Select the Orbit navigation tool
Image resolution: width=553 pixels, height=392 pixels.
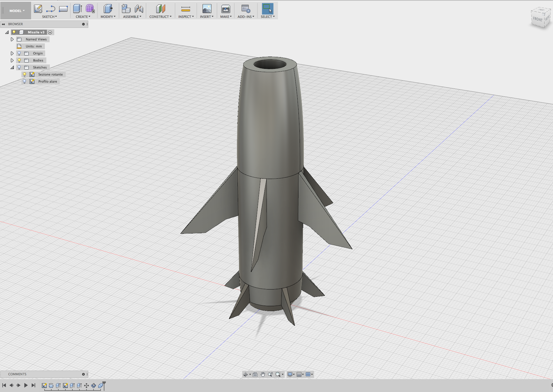point(245,374)
